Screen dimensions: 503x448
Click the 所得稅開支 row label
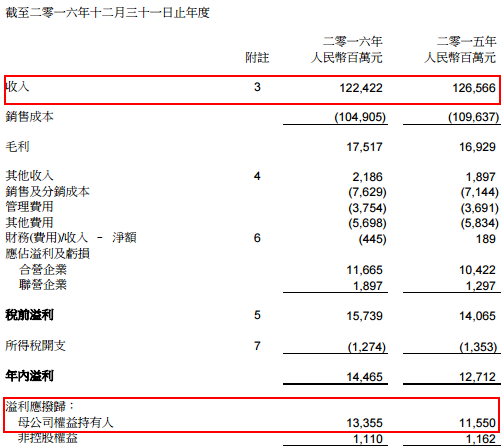(35, 346)
